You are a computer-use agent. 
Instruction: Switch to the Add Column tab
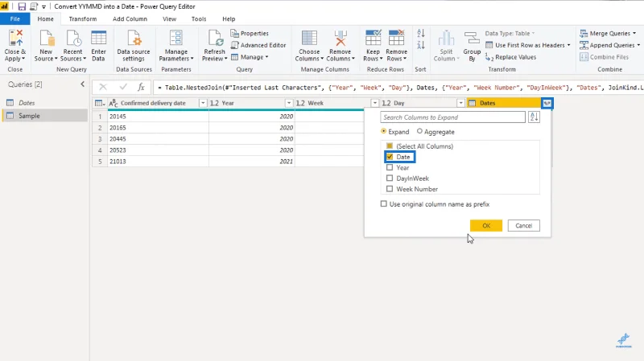point(130,18)
